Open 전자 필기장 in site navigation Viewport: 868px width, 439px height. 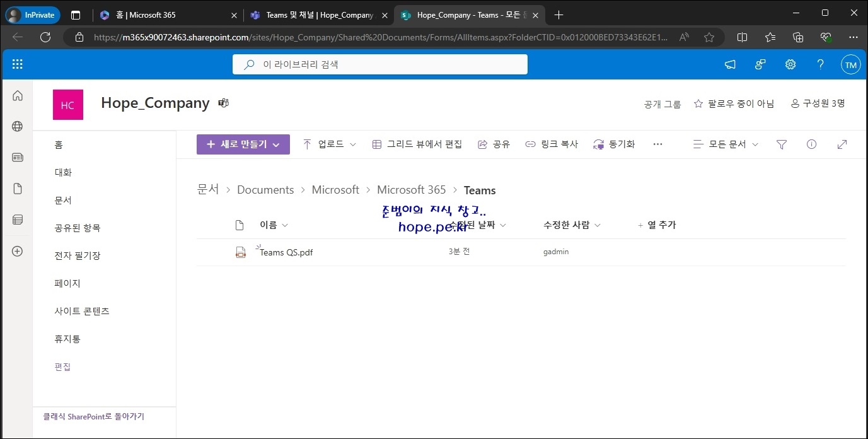click(78, 255)
